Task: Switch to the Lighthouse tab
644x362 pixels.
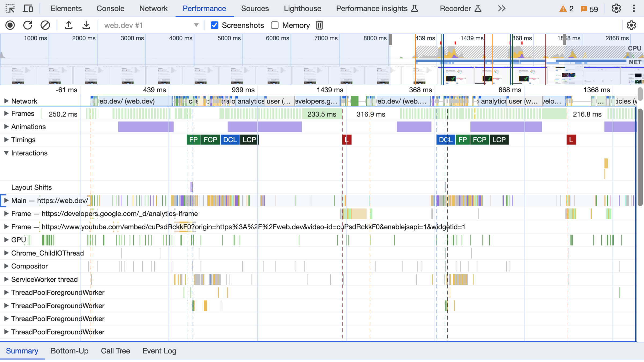Action: [302, 9]
